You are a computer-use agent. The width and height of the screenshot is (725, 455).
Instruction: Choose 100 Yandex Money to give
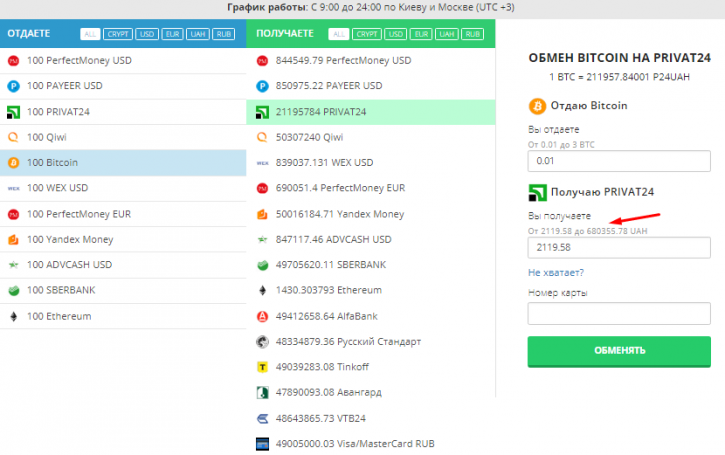coord(123,240)
